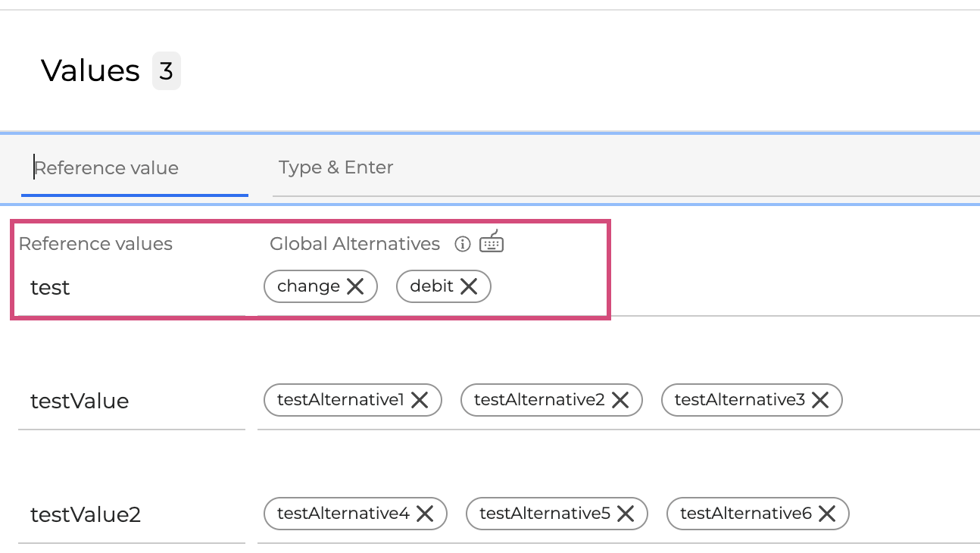Remove the 'debit' alternative chip
The height and width of the screenshot is (553, 980).
point(469,286)
